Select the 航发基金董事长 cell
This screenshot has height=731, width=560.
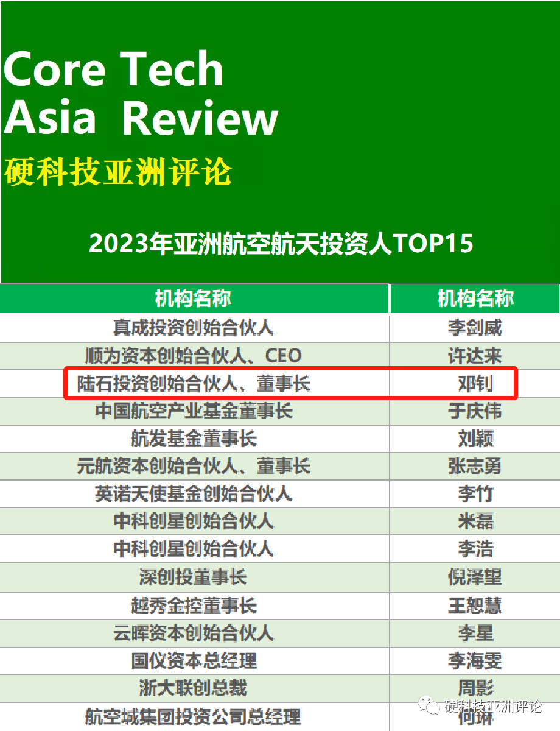pos(194,439)
